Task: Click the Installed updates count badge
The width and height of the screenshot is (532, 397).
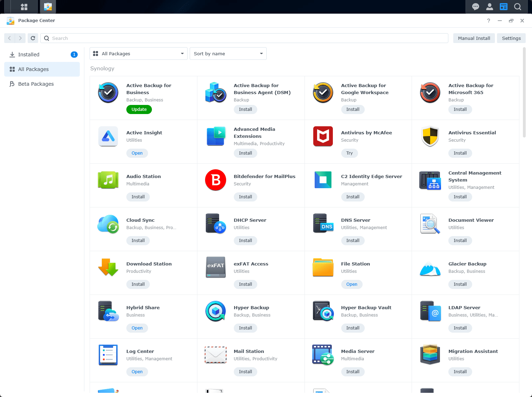Action: click(74, 55)
